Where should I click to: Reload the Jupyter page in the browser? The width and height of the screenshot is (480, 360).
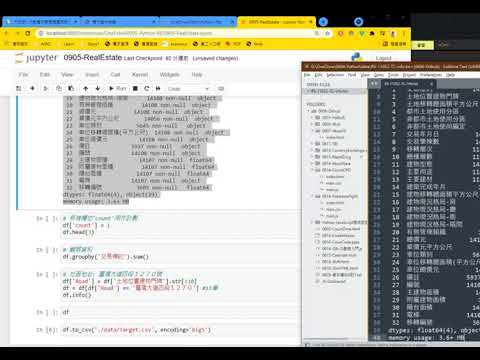point(28,33)
